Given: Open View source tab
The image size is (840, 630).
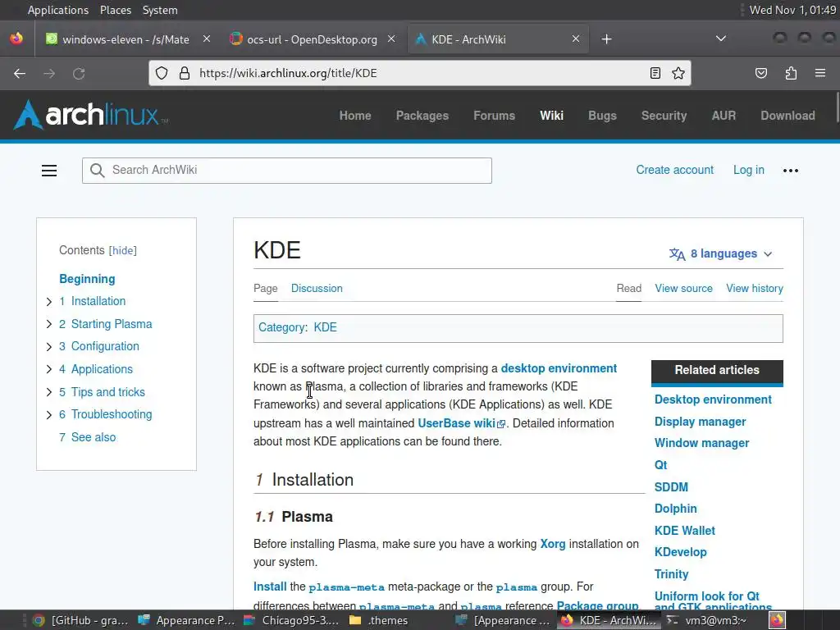Looking at the screenshot, I should (683, 288).
